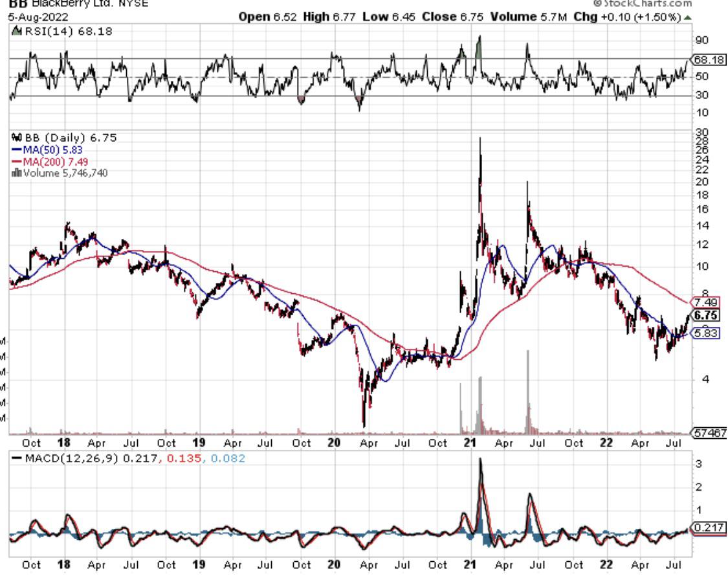
Task: Click the '18' year label on price chart axis
Action: click(63, 443)
